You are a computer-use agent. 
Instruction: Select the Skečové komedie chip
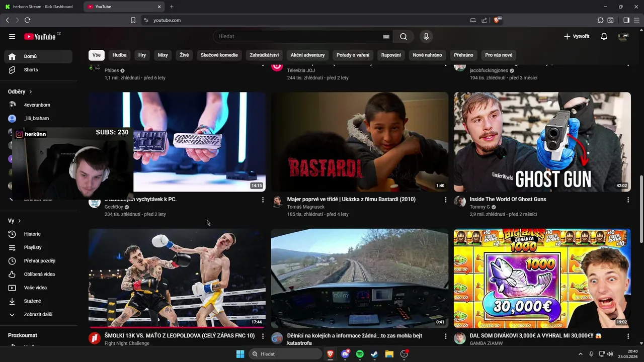point(219,55)
